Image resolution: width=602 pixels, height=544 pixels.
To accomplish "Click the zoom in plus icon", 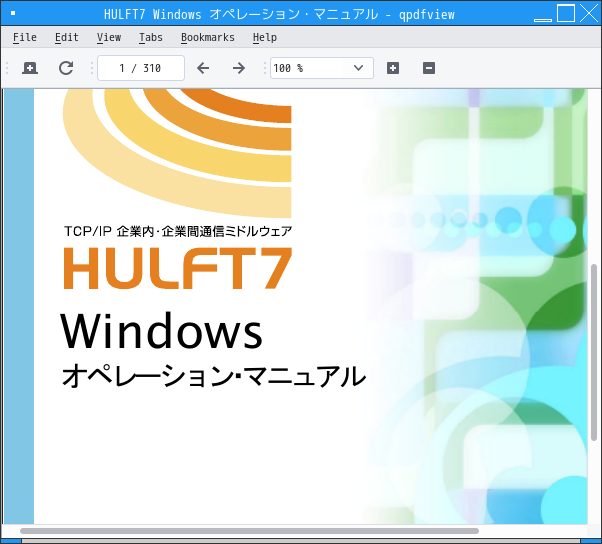I will click(x=393, y=68).
